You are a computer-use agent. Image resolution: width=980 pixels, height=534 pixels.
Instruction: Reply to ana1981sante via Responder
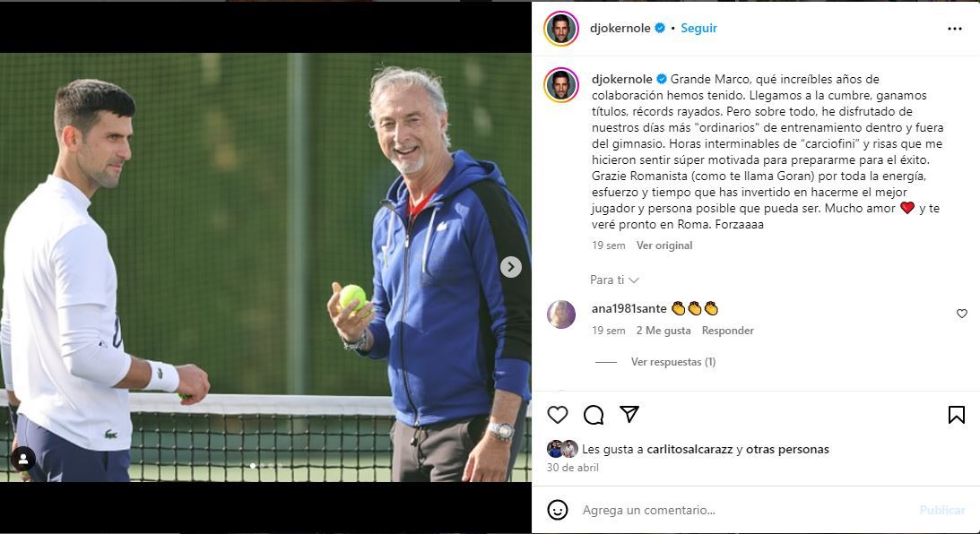(727, 331)
